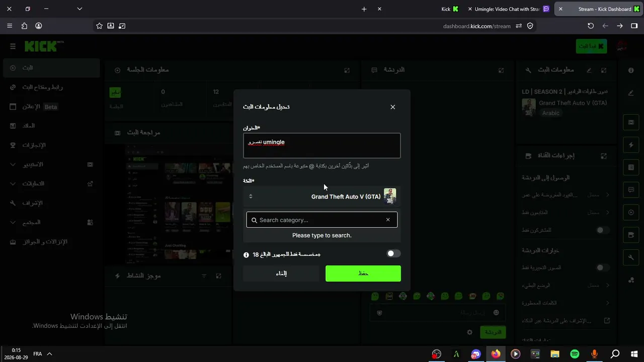The height and width of the screenshot is (362, 644).
Task: Click the pencil edit icon in the stream info panel
Action: tap(589, 70)
